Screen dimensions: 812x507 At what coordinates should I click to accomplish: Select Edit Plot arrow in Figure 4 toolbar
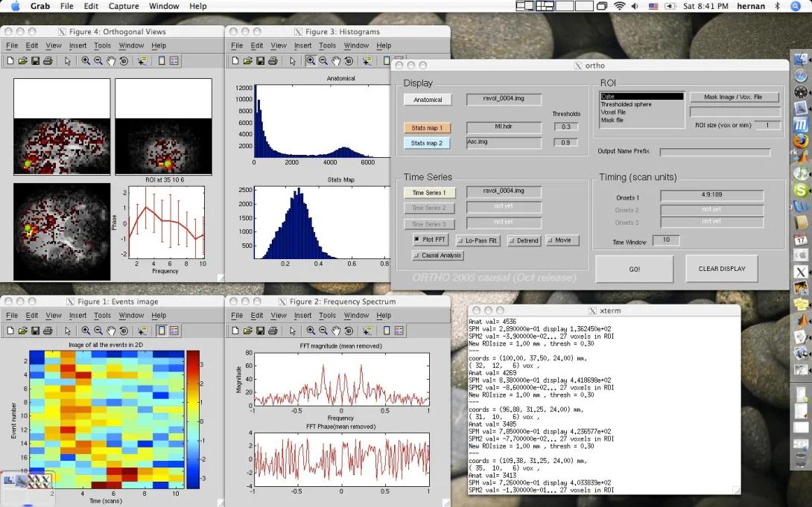(67, 61)
